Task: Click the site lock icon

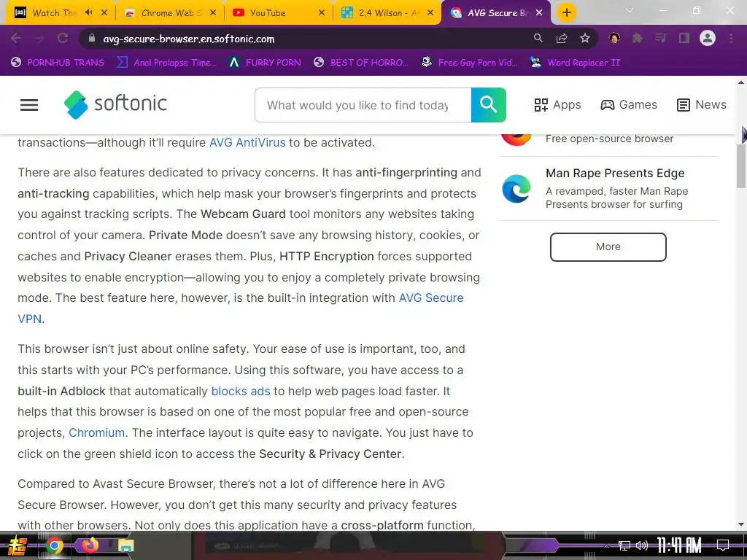Action: point(92,39)
